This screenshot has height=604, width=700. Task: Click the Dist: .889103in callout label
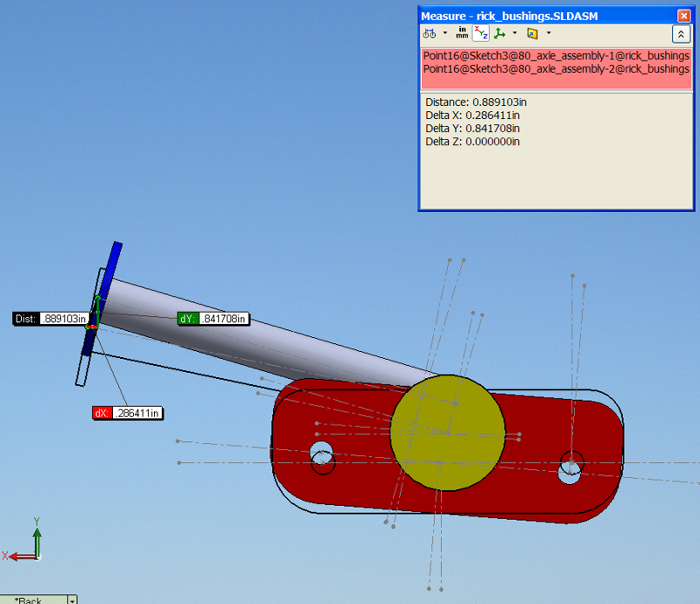coord(51,319)
